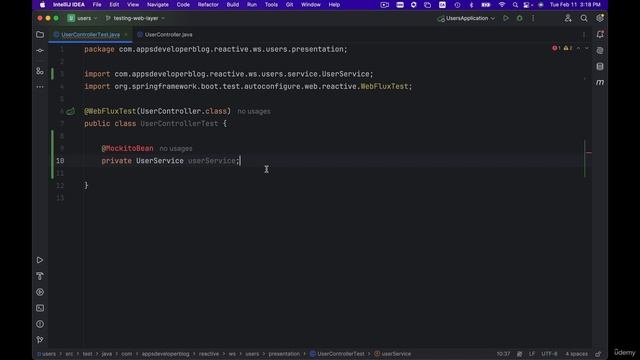Open the Problems tool window
Image resolution: width=640 pixels, height=360 pixels.
pos(40,324)
